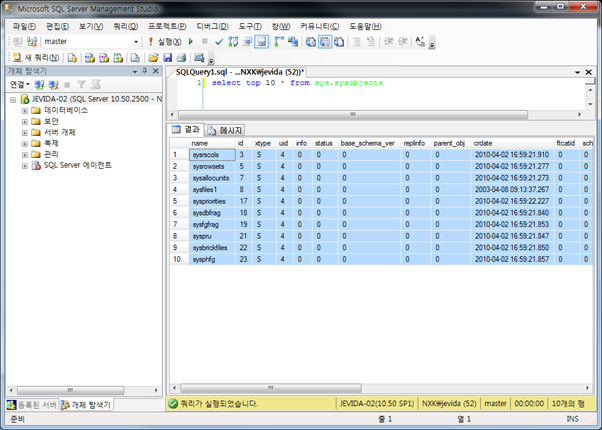Screen dimensions: 602x430
Task: Open new SQL Server Compact Query icon
Action: pyautogui.click(x=135, y=58)
